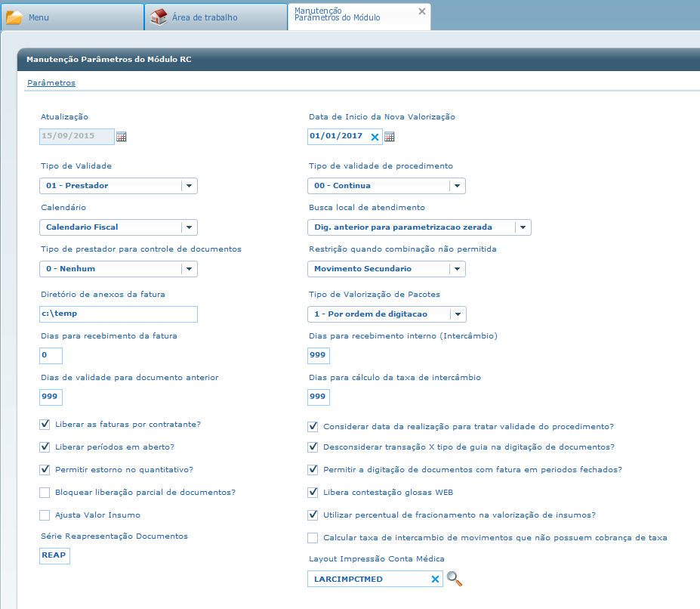Image resolution: width=700 pixels, height=609 pixels.
Task: Close the Manutenção Parâmetros do Módulo tab
Action: pos(422,11)
